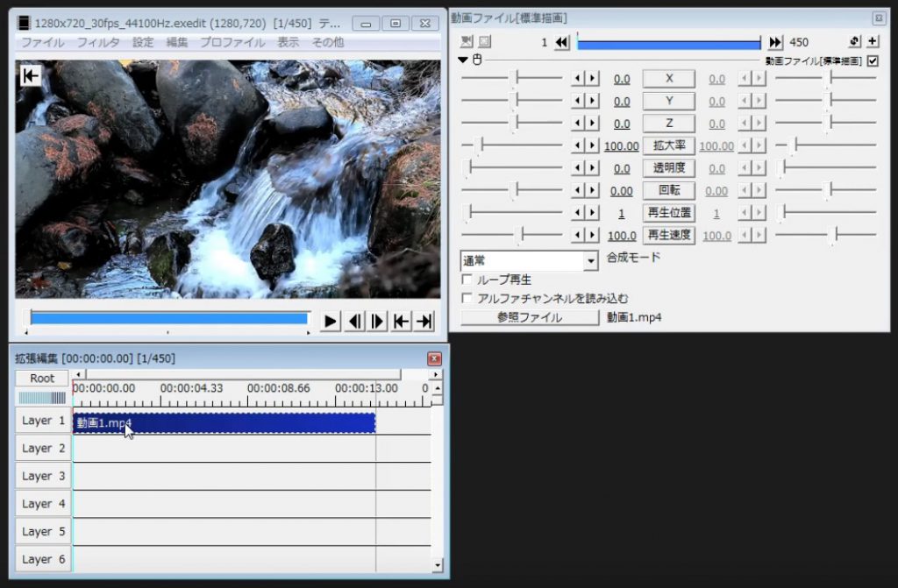Enable the ループ再生 checkbox
The image size is (898, 588).
[469, 278]
